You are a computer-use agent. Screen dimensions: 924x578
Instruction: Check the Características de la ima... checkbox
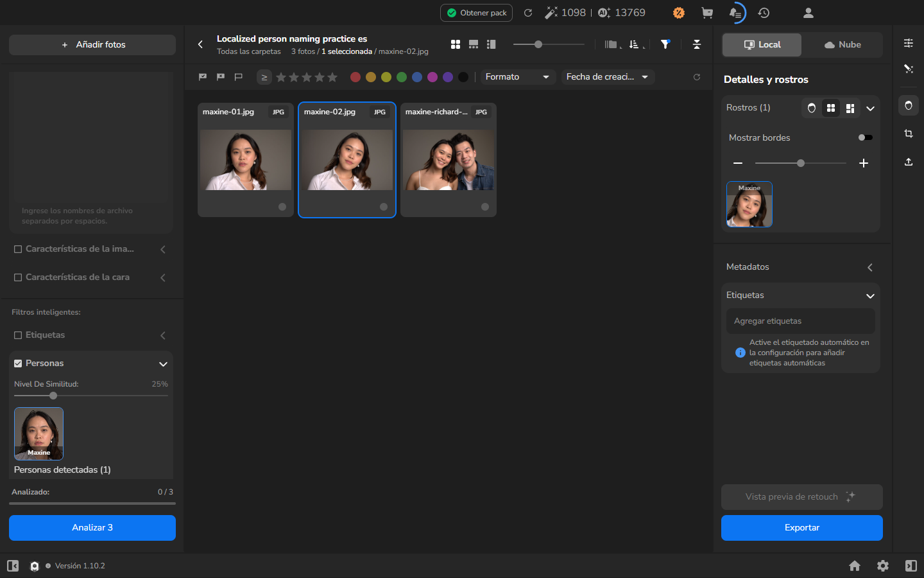point(18,249)
